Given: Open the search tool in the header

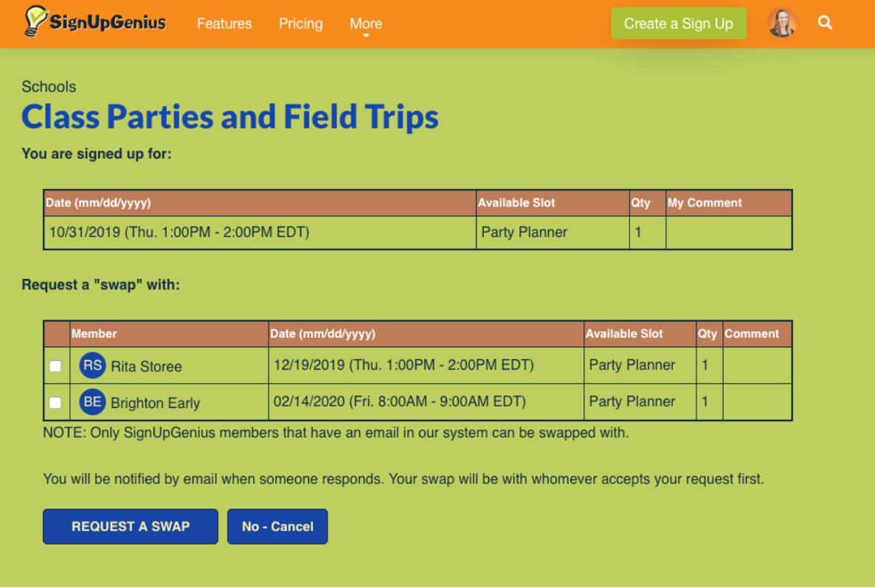Looking at the screenshot, I should (x=826, y=23).
